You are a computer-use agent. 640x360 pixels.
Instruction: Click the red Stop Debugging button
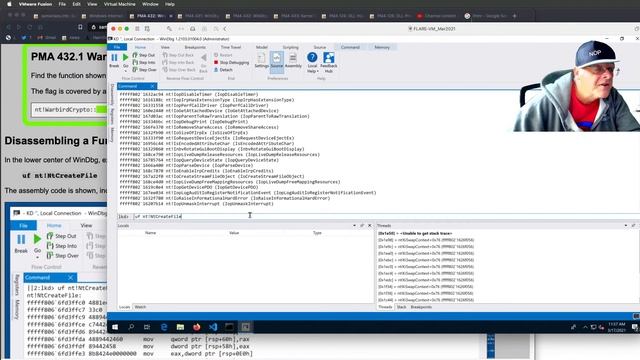click(231, 62)
